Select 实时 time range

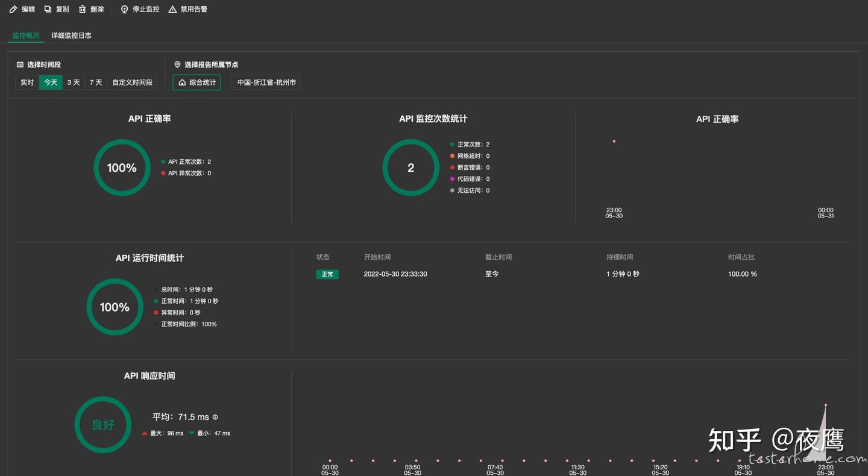(27, 83)
